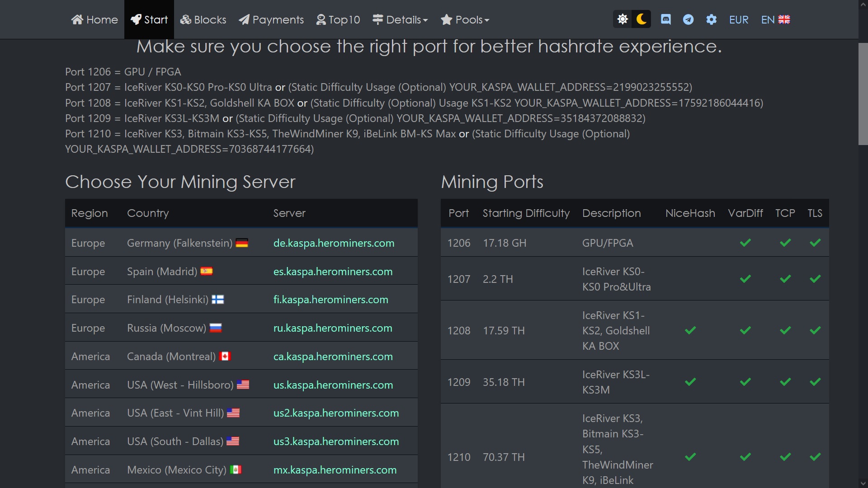The height and width of the screenshot is (488, 868).
Task: Click the Start rocket icon
Action: (136, 19)
